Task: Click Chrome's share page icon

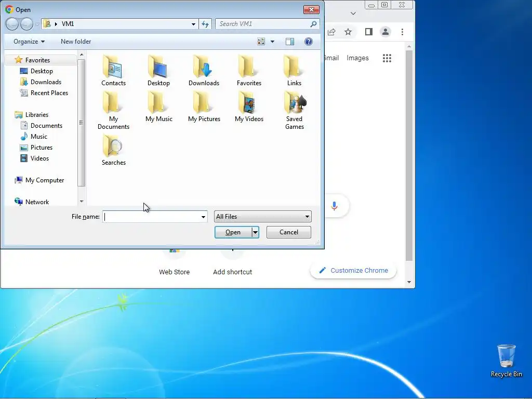Action: pyautogui.click(x=331, y=32)
